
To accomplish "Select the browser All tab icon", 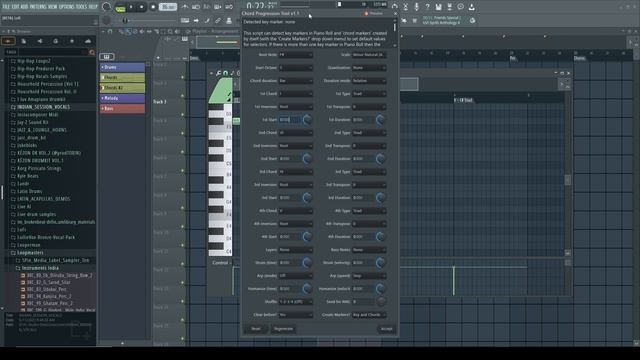I will pyautogui.click(x=8, y=41).
